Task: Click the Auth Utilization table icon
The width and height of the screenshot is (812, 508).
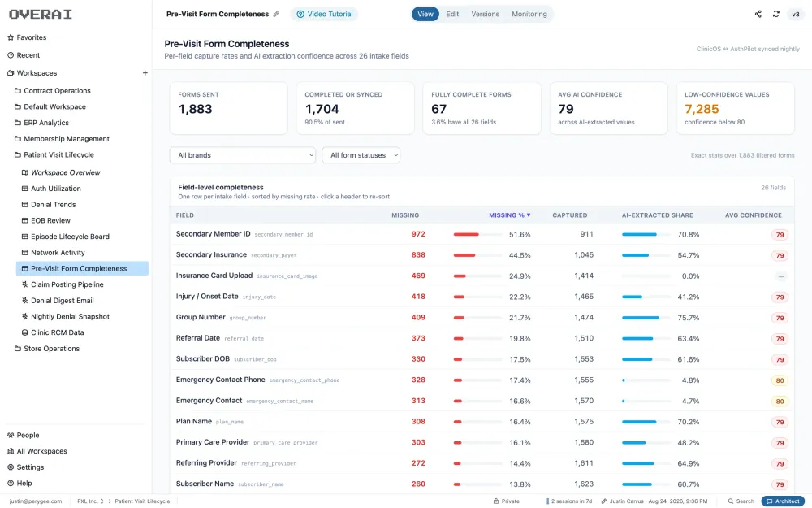Action: point(25,189)
